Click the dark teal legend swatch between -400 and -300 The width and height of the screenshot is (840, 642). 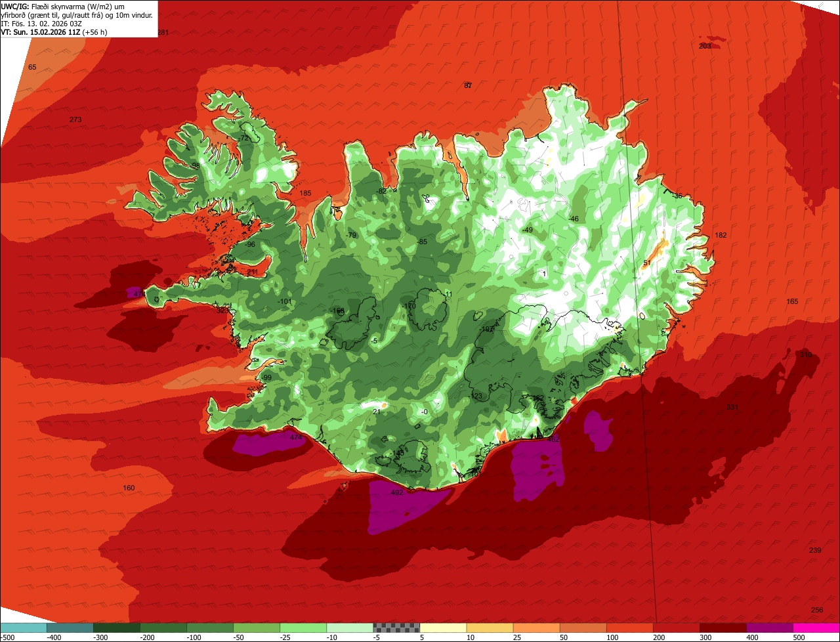point(70,628)
